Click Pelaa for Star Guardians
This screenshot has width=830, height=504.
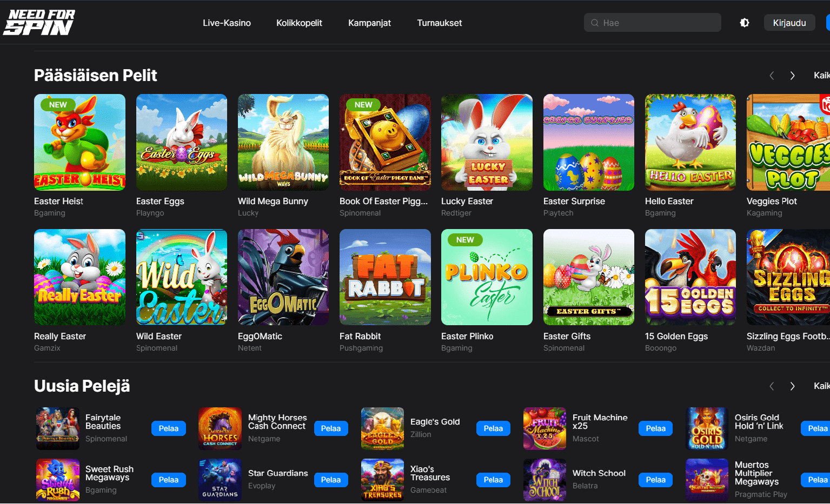tap(331, 480)
